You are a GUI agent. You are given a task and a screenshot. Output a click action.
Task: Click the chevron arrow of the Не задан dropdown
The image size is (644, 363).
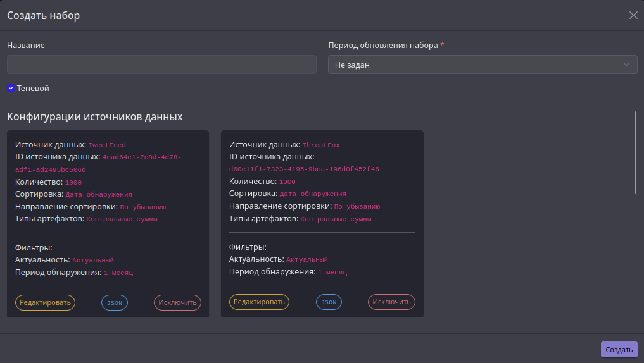[x=626, y=65]
